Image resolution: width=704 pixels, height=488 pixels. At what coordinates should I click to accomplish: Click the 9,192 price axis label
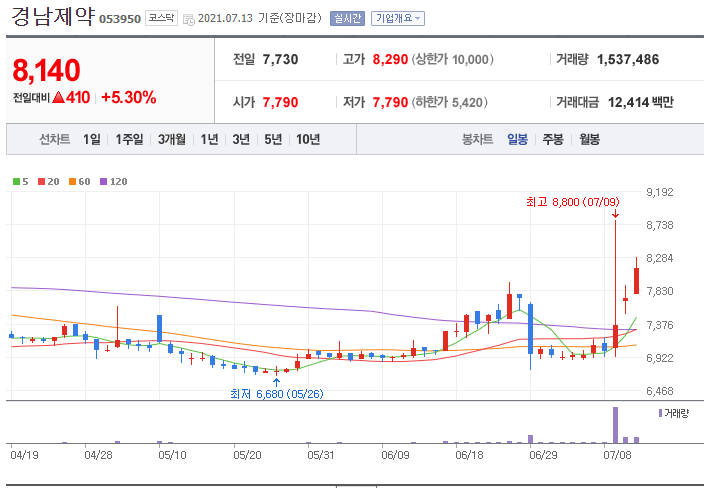660,192
